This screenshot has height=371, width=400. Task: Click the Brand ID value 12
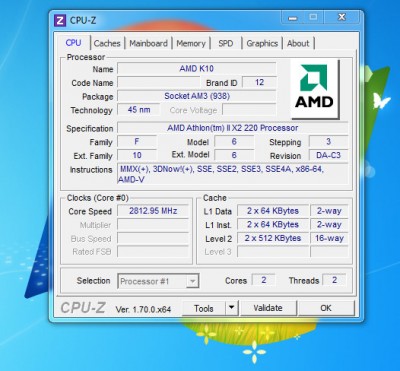coord(259,82)
